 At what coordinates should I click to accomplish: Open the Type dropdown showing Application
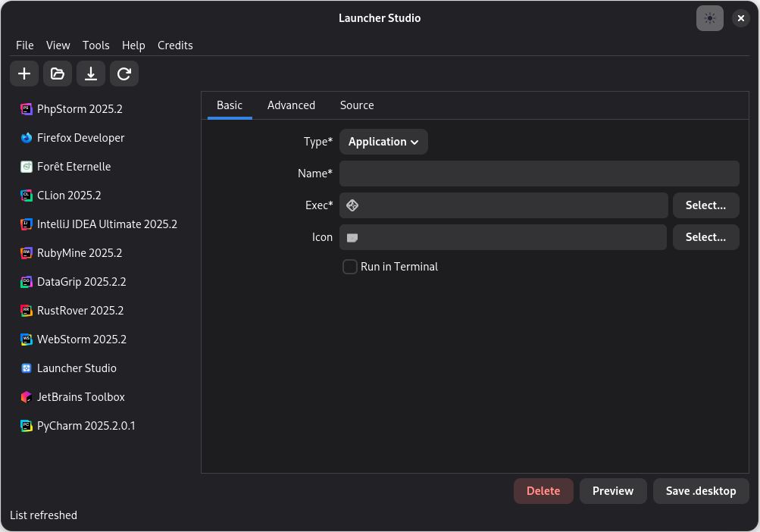[383, 142]
